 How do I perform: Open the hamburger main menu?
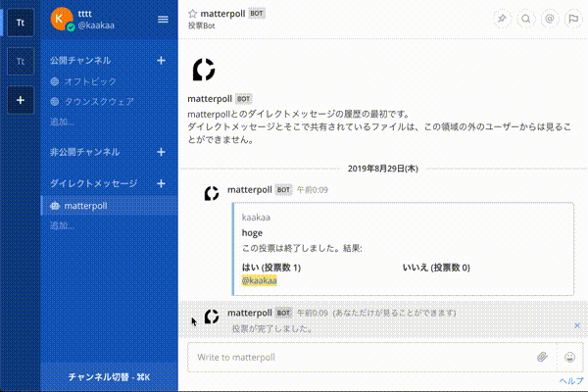point(163,20)
